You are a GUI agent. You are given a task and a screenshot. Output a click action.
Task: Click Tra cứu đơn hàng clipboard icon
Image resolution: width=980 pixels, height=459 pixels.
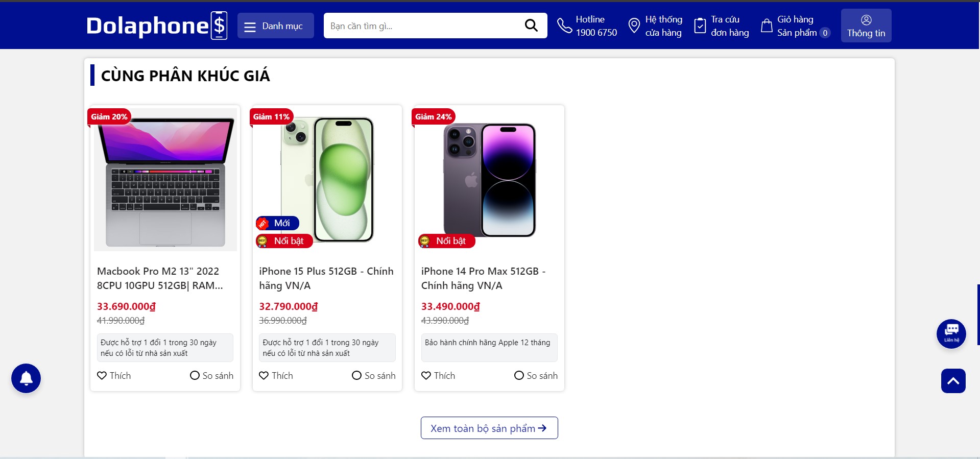pos(700,26)
